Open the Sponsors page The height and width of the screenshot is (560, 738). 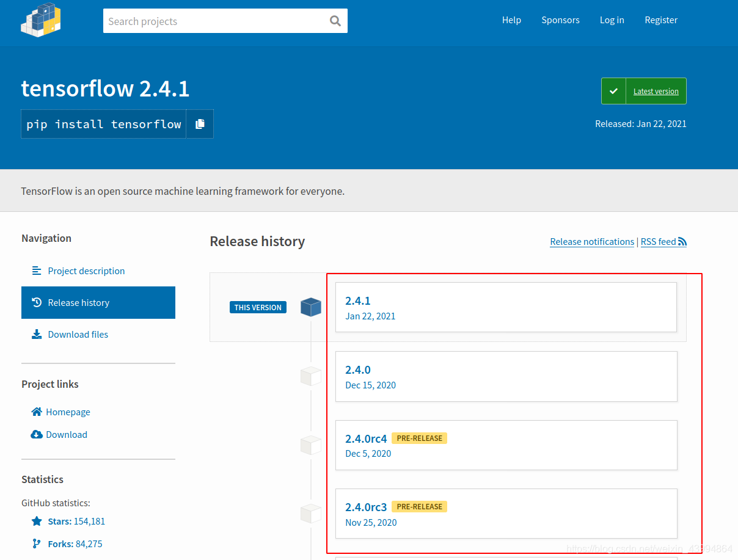(560, 20)
